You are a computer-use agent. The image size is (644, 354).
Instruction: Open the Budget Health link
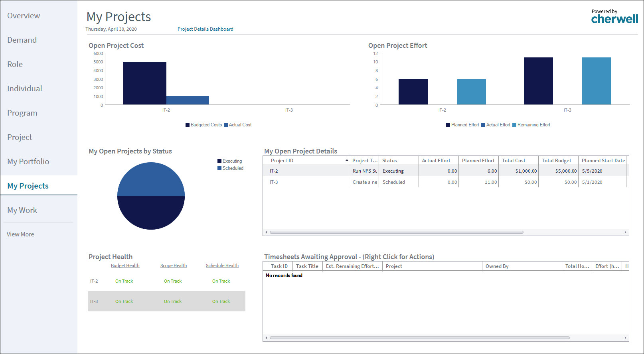tap(125, 265)
